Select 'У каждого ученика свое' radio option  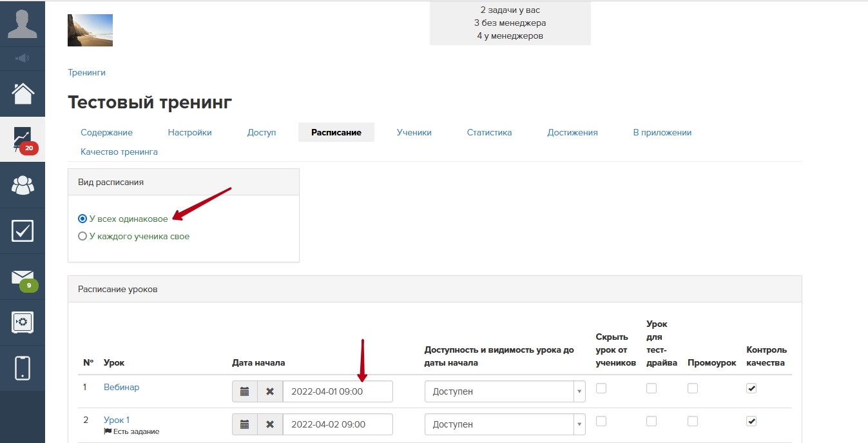82,237
